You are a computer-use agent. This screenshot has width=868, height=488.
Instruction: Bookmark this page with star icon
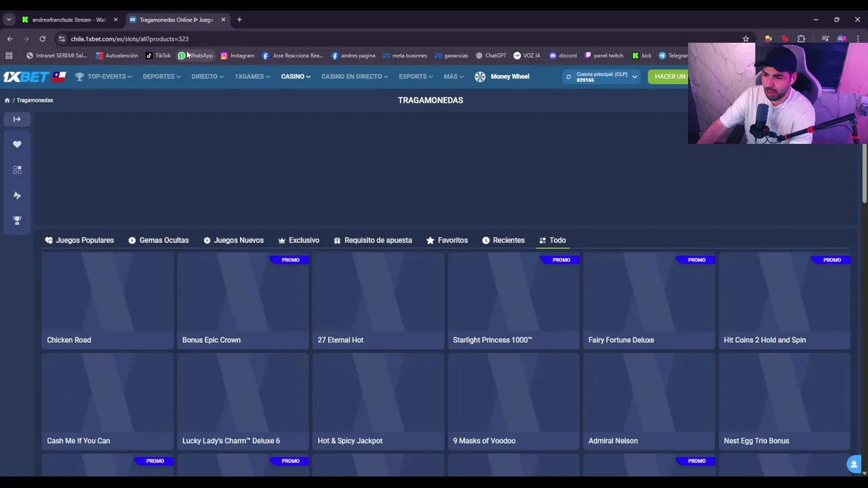[x=746, y=39]
